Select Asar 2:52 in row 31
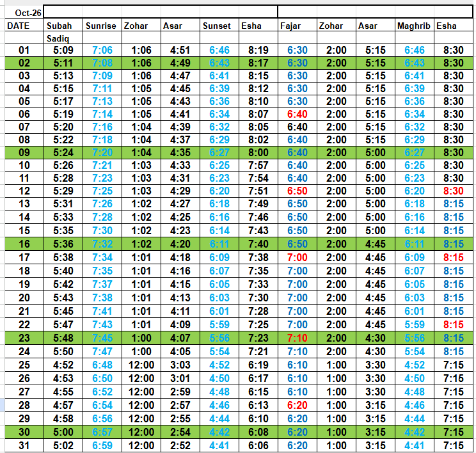476x453 pixels. [x=180, y=445]
